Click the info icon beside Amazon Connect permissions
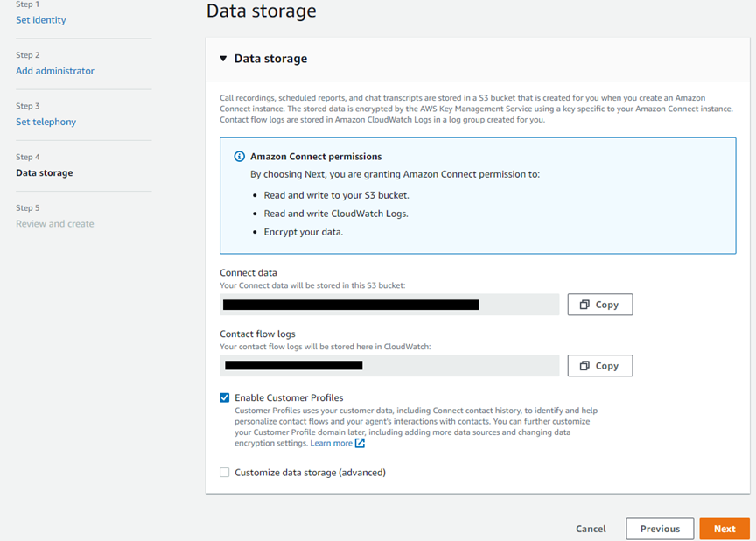The width and height of the screenshot is (756, 541). 239,156
